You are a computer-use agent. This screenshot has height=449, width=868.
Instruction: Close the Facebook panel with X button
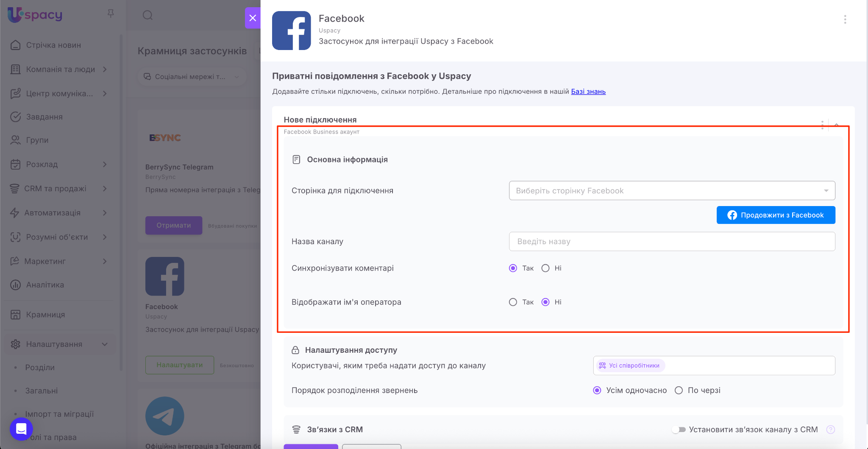coord(253,18)
